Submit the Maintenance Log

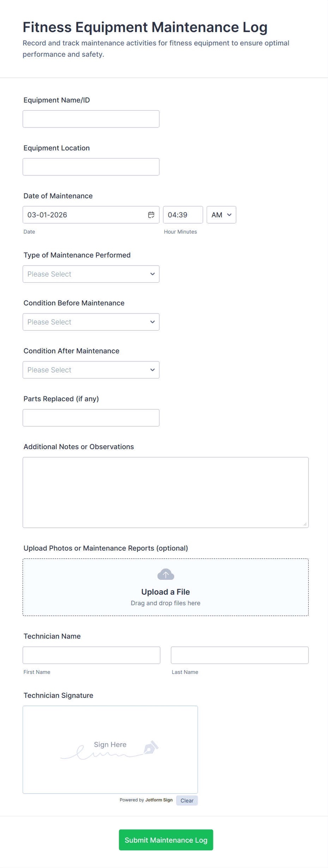coord(166,840)
